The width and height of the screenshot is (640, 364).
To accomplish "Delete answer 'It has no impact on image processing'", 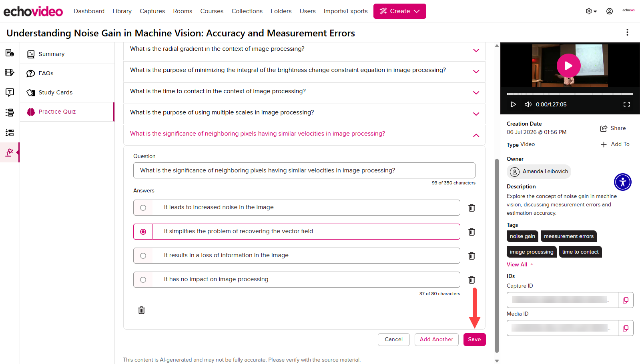I will tap(472, 280).
